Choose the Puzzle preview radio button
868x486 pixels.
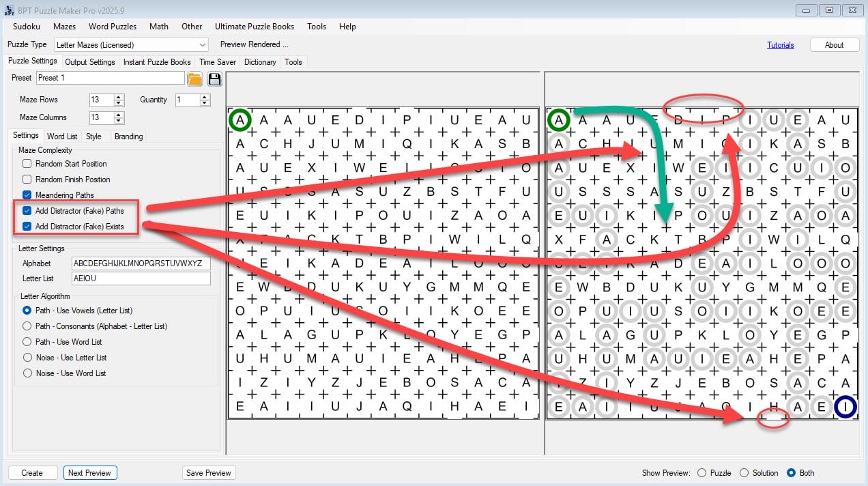coord(702,473)
